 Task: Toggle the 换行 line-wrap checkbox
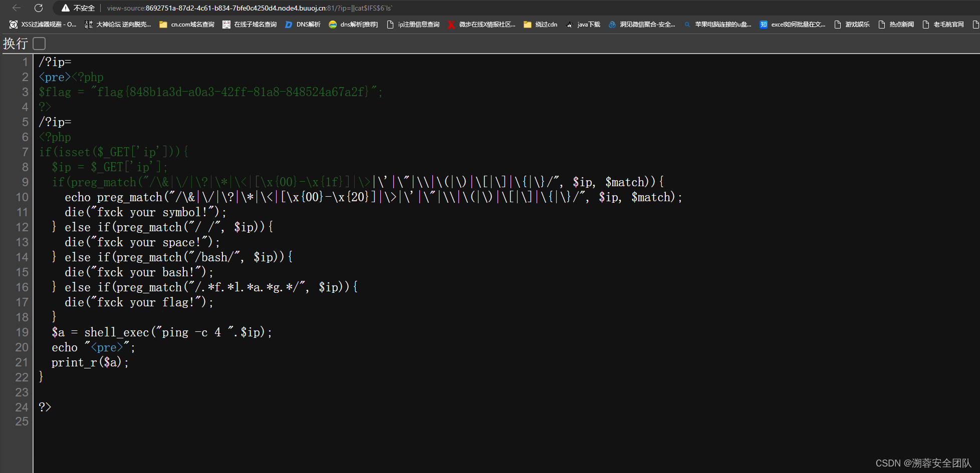39,44
